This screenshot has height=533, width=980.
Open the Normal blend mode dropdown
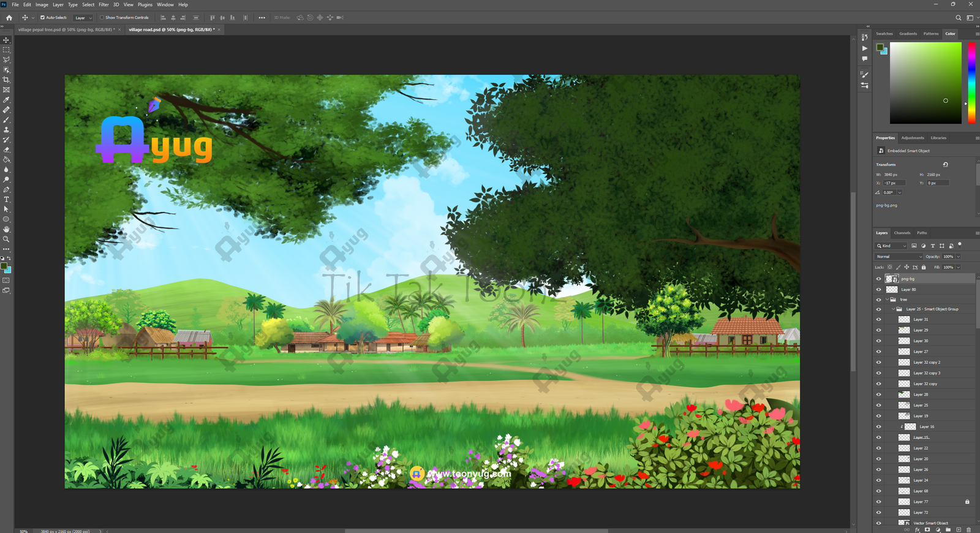coord(899,257)
